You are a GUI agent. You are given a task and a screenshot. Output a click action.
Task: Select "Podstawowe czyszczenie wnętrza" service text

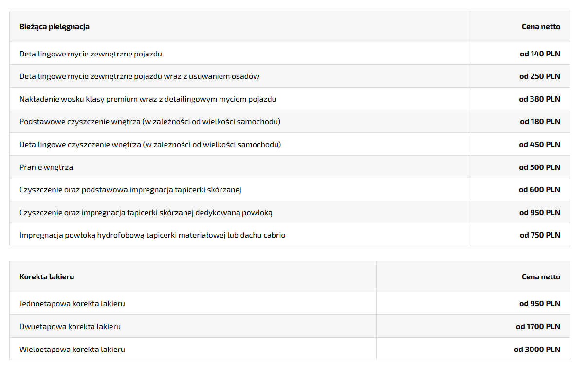coord(149,122)
